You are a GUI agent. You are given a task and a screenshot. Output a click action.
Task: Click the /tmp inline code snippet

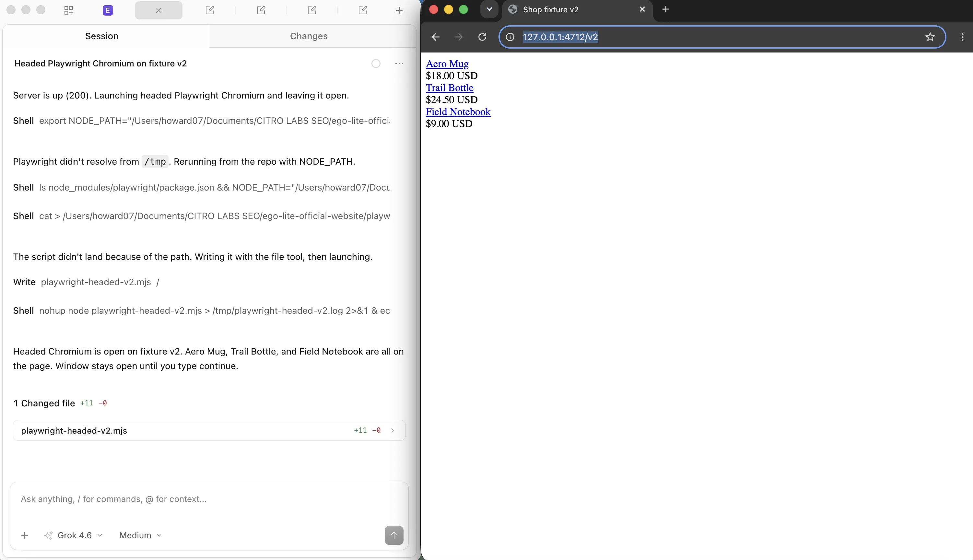pos(155,161)
